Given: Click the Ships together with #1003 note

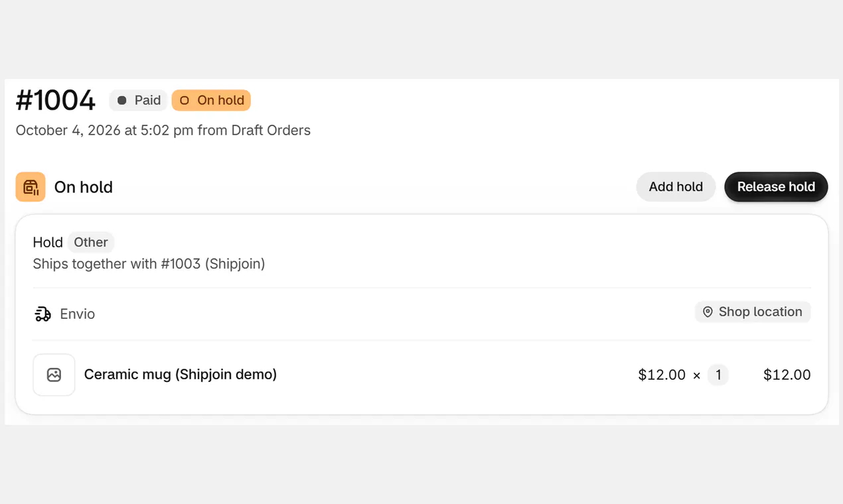Looking at the screenshot, I should pyautogui.click(x=149, y=264).
